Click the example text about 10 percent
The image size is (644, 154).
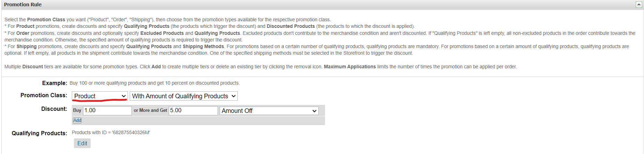point(154,83)
